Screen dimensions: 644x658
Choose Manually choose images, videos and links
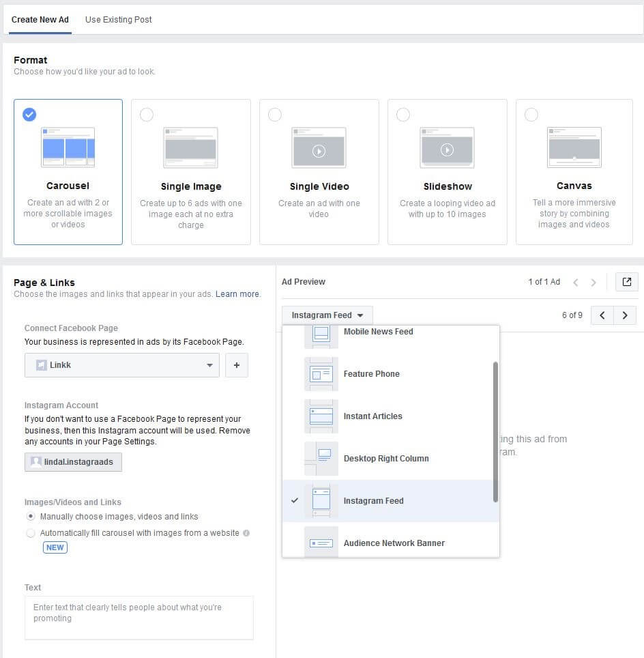(31, 516)
